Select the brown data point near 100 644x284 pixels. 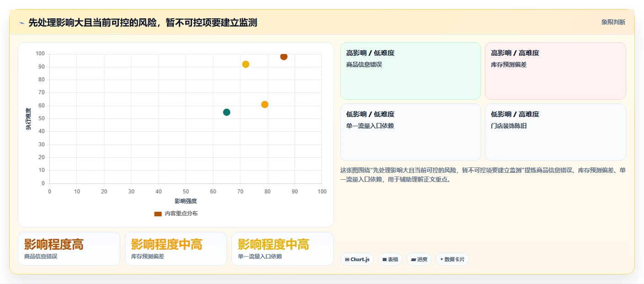tap(284, 56)
